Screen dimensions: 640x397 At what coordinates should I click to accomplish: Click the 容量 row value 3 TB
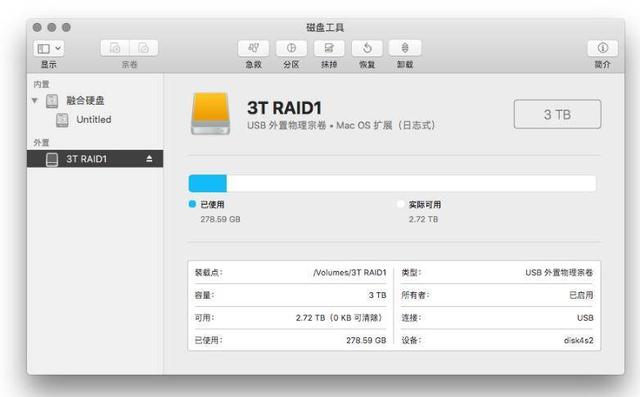377,295
